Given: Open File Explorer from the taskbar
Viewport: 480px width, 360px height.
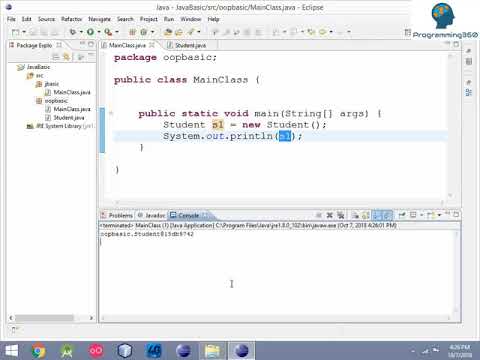Looking at the screenshot, I should coord(212,351).
